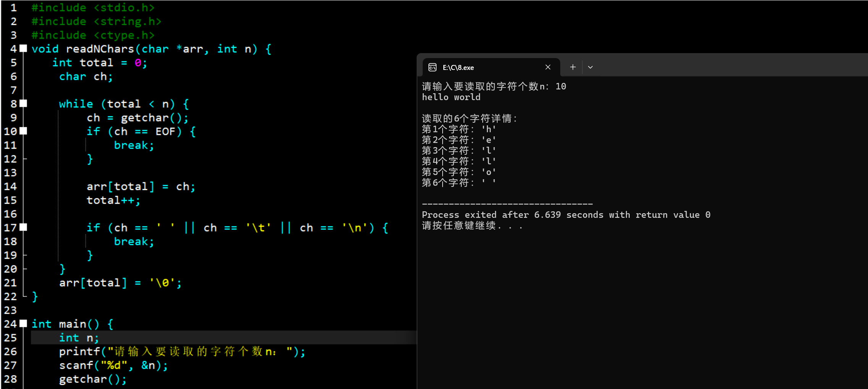Open a new terminal tab

(x=572, y=67)
